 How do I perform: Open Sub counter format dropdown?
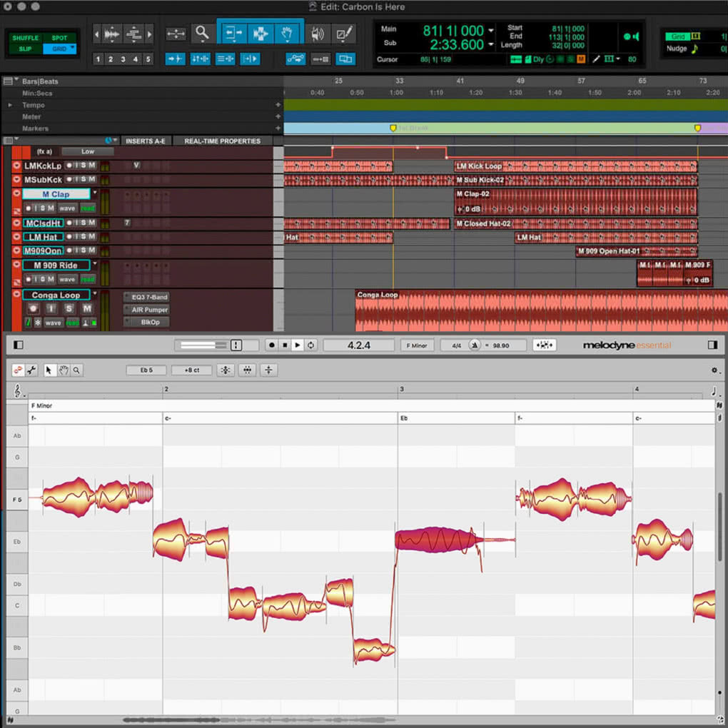[491, 44]
